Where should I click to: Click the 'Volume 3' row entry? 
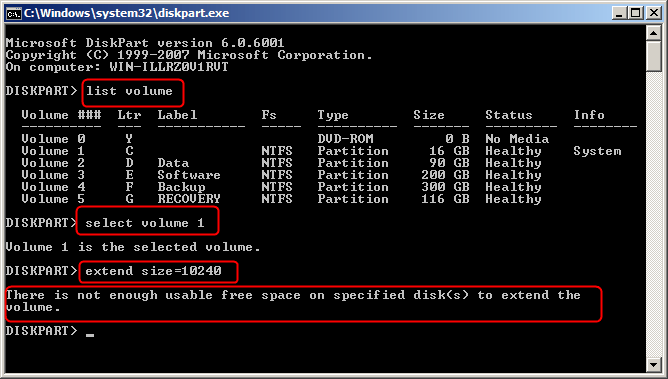coord(53,175)
